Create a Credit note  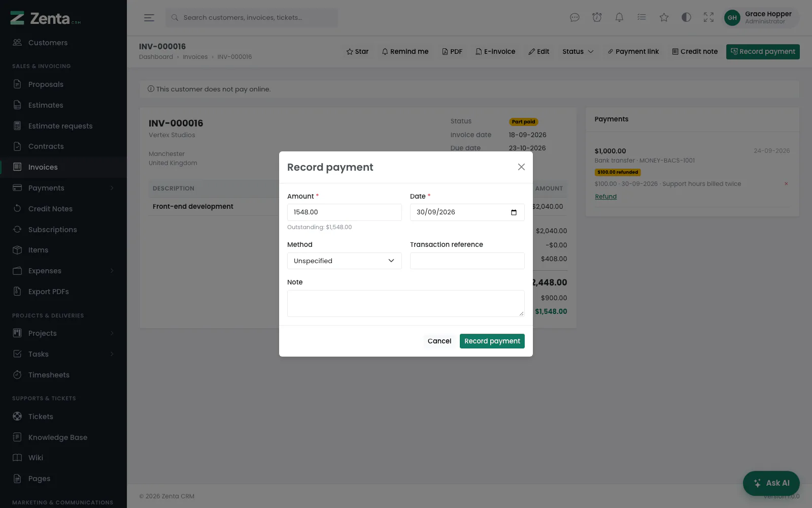(x=695, y=52)
